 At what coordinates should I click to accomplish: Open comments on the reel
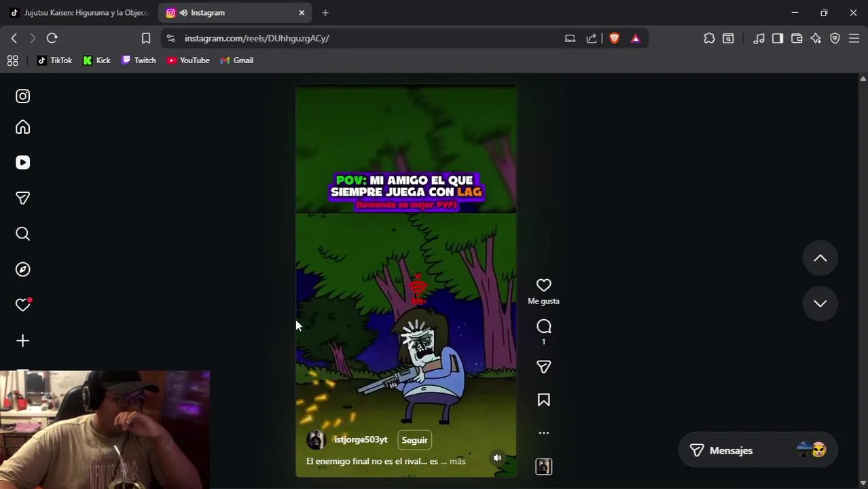[x=543, y=327]
